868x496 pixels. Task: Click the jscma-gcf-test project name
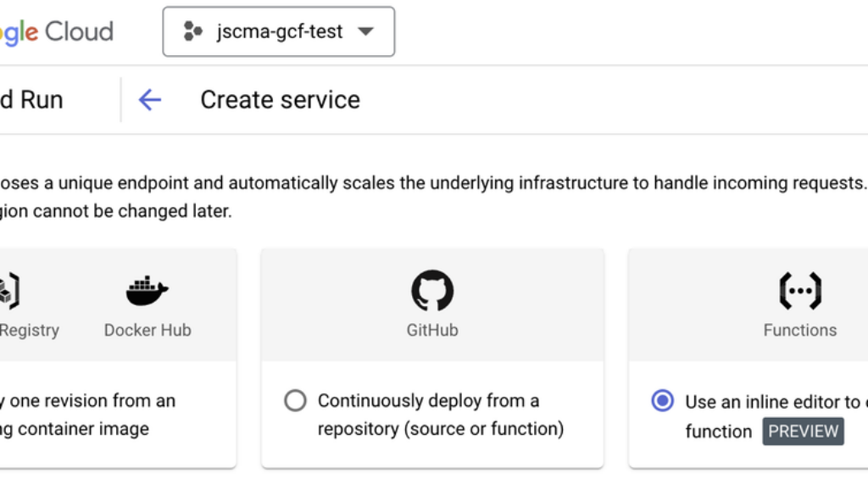[x=280, y=32]
